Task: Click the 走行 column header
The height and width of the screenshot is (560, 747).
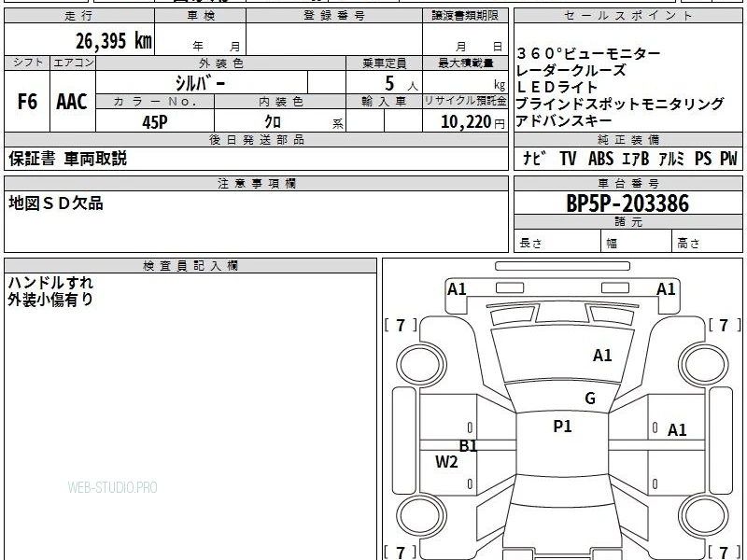Action: tap(79, 16)
